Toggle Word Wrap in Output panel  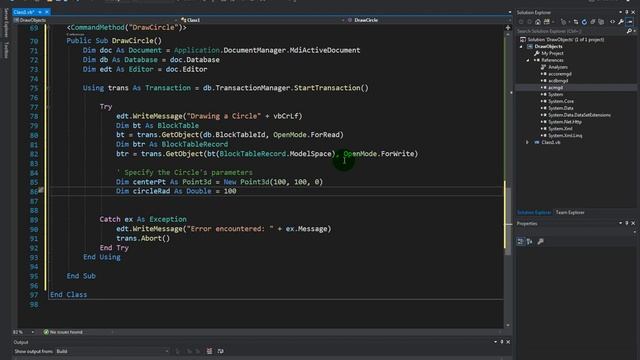(x=220, y=351)
